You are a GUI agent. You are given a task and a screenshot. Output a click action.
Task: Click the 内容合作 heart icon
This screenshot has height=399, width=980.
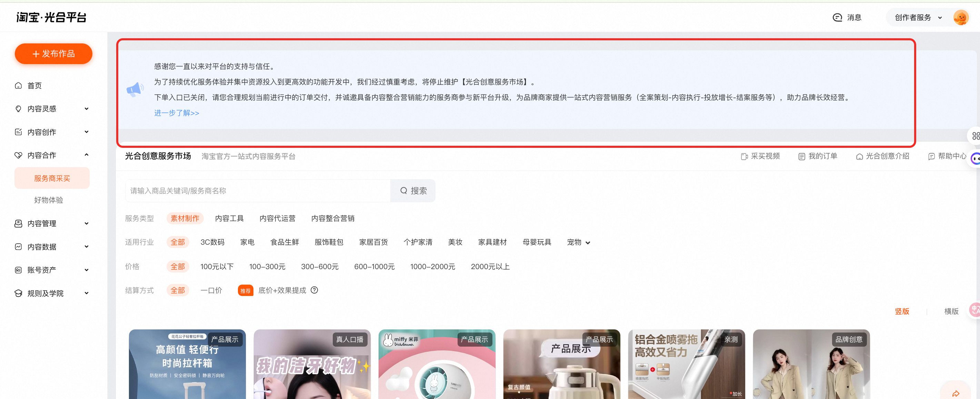click(18, 155)
